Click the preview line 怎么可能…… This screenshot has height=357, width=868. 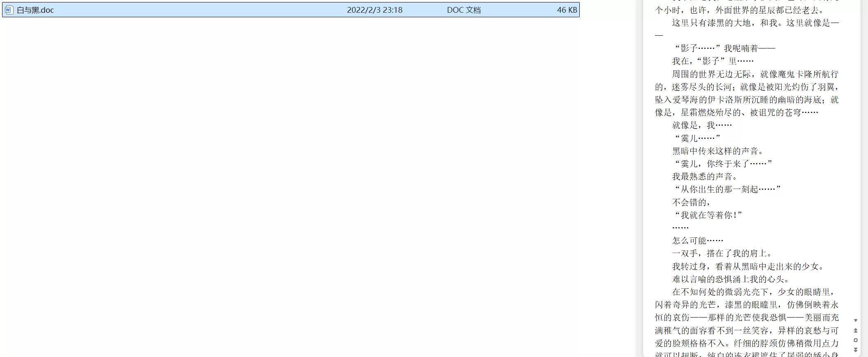pyautogui.click(x=697, y=241)
